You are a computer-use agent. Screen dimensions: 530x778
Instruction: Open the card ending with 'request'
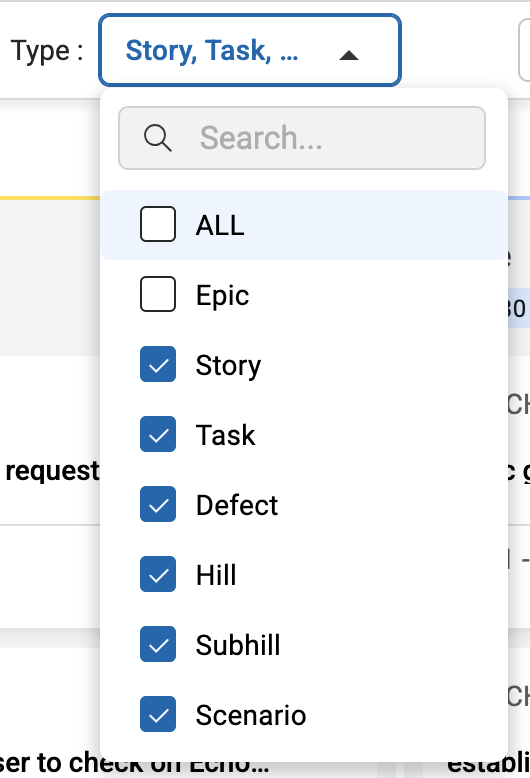coord(50,470)
